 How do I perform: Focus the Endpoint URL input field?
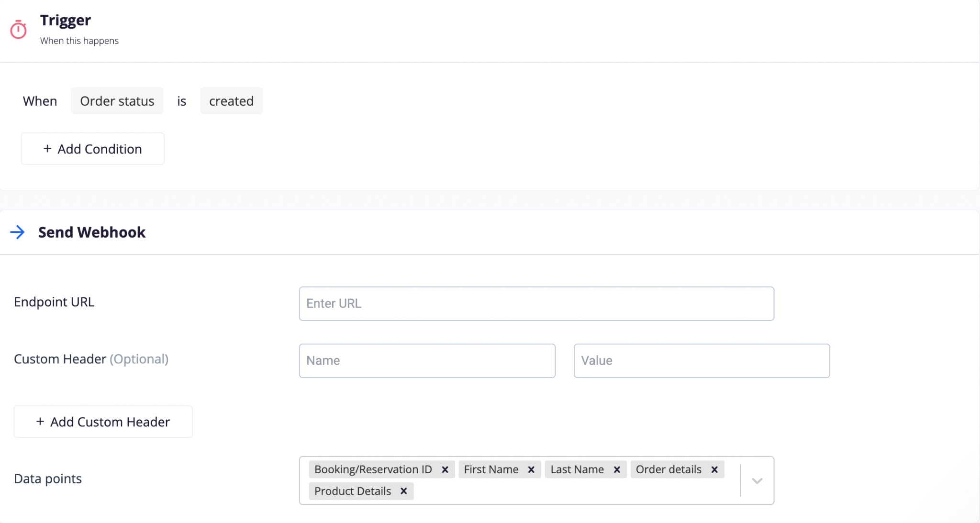pyautogui.click(x=536, y=304)
